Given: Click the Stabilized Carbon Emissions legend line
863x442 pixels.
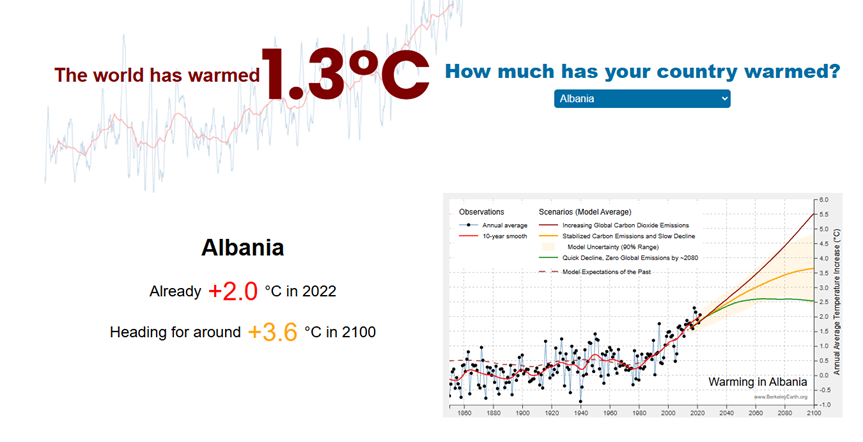Looking at the screenshot, I should (548, 237).
